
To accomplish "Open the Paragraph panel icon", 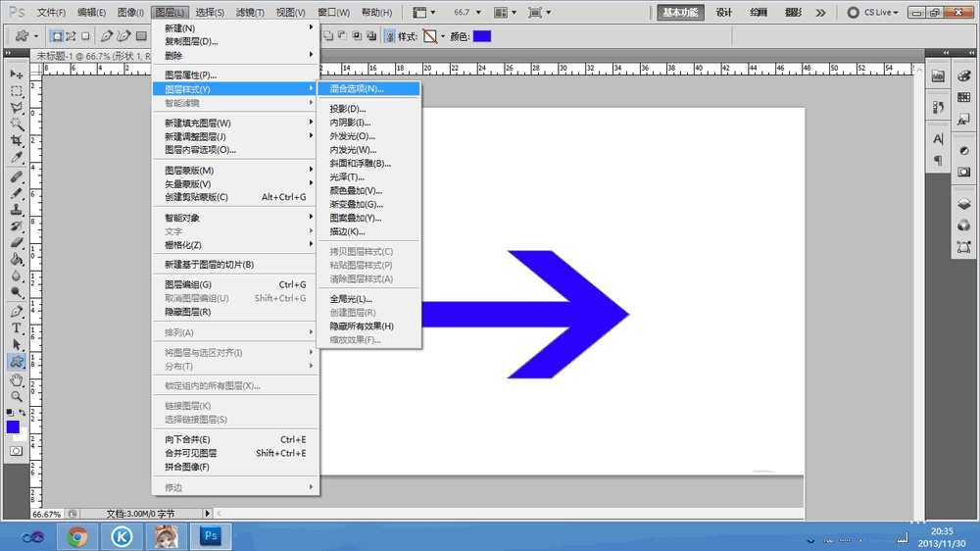I will point(938,160).
